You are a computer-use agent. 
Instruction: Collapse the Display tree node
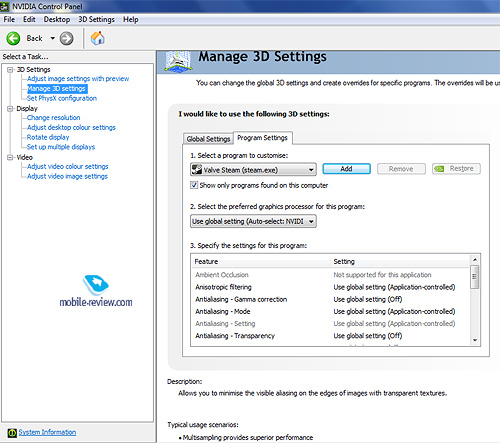coord(10,109)
